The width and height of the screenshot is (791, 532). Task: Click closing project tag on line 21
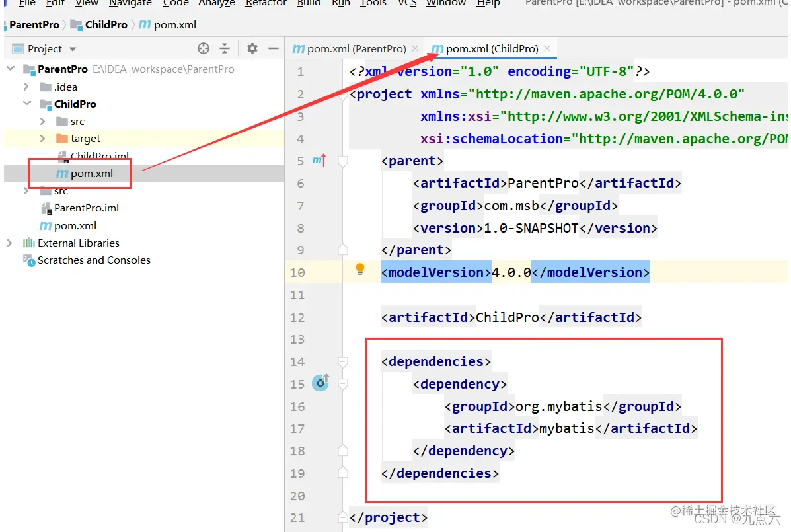(389, 518)
